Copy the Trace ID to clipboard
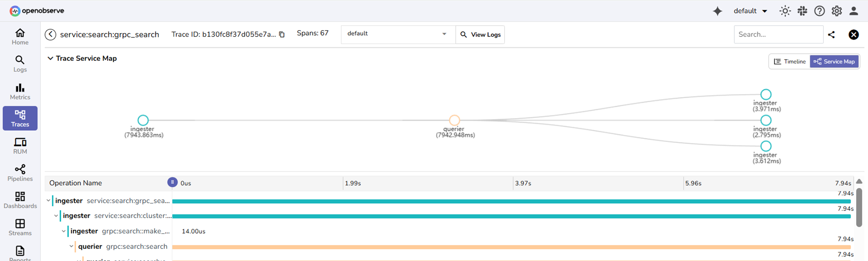Image resolution: width=868 pixels, height=261 pixels. 282,35
